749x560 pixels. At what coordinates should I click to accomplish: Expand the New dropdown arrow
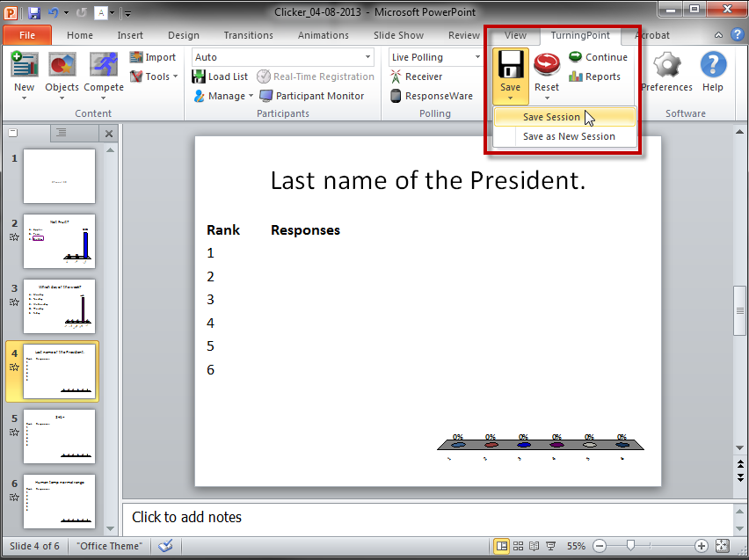click(25, 98)
